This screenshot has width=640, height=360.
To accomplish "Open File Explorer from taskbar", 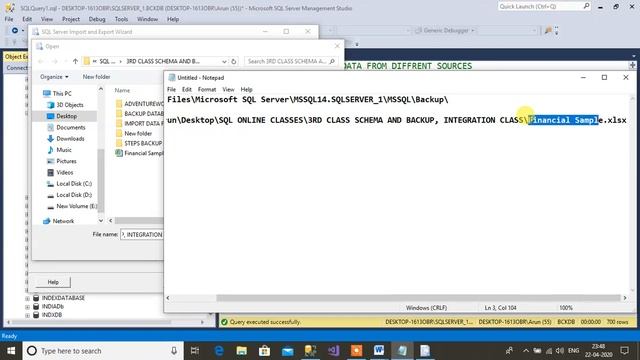I will tap(242, 351).
